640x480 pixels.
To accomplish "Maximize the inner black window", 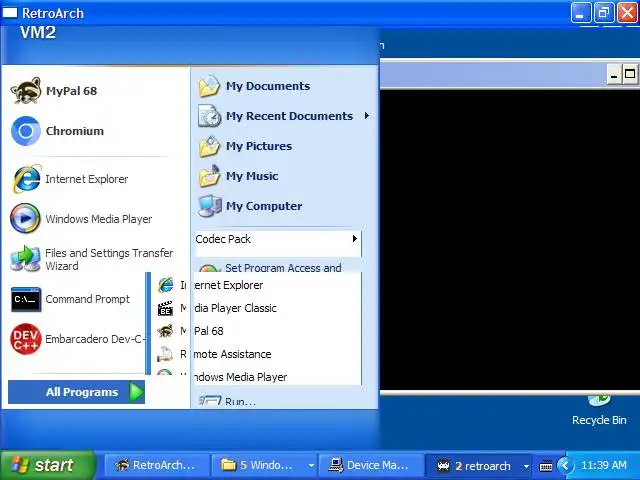I will (630, 75).
